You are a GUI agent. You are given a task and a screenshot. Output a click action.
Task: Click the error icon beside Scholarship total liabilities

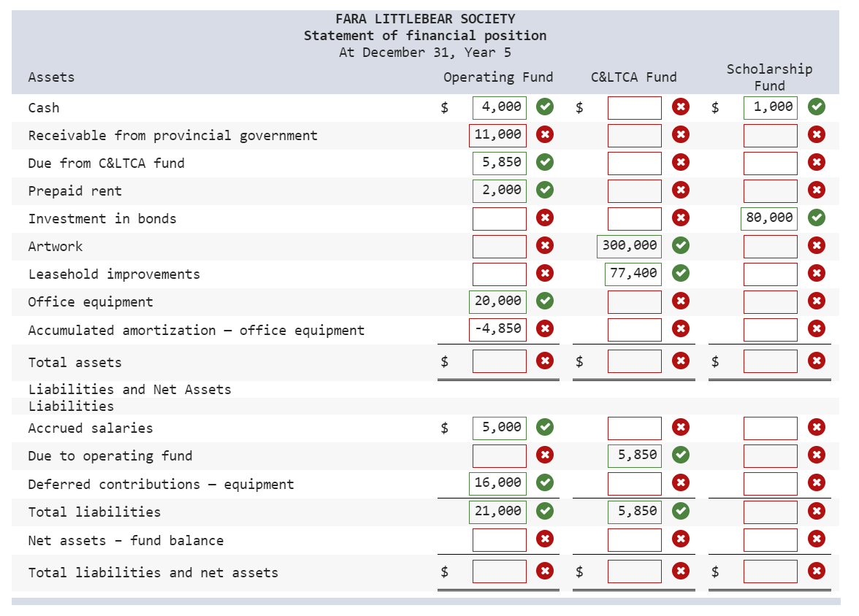(x=817, y=512)
